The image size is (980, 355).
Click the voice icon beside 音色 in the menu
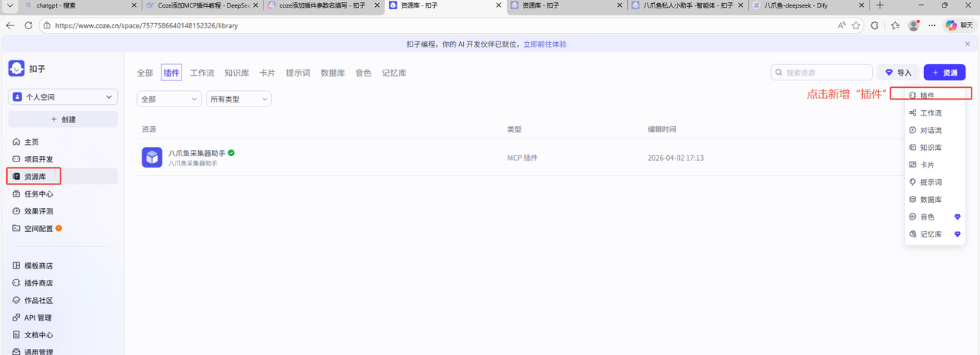tap(913, 217)
